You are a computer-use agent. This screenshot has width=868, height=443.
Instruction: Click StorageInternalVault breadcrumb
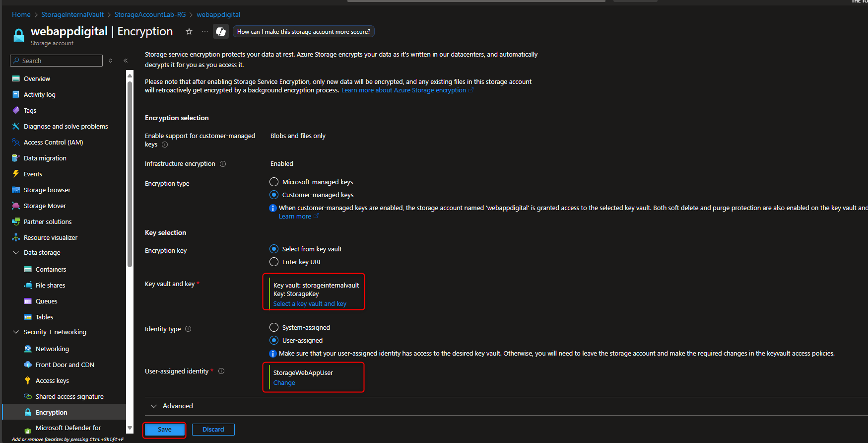pyautogui.click(x=72, y=14)
